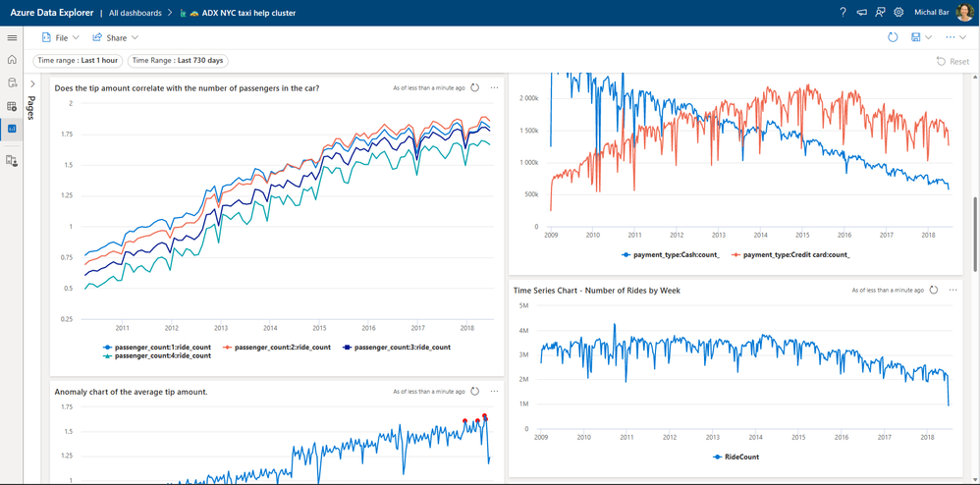Open more options on Rides by Week tile
This screenshot has width=980, height=485.
tap(953, 290)
